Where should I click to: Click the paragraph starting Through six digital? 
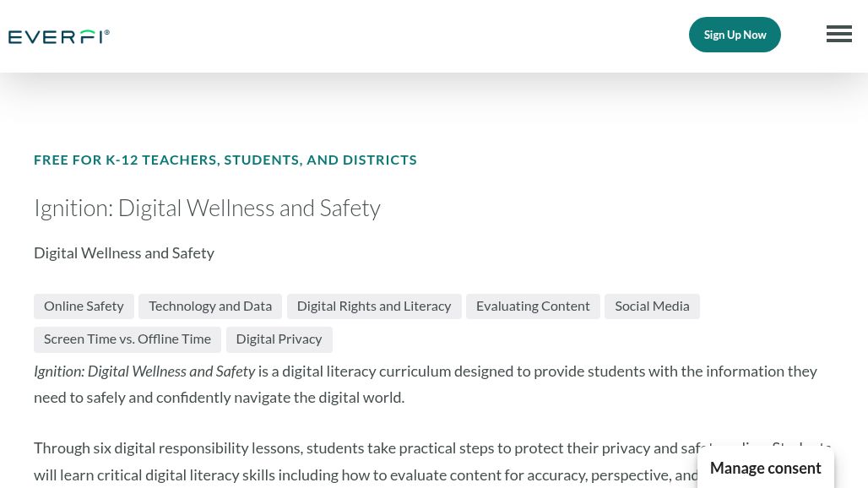tap(366, 462)
